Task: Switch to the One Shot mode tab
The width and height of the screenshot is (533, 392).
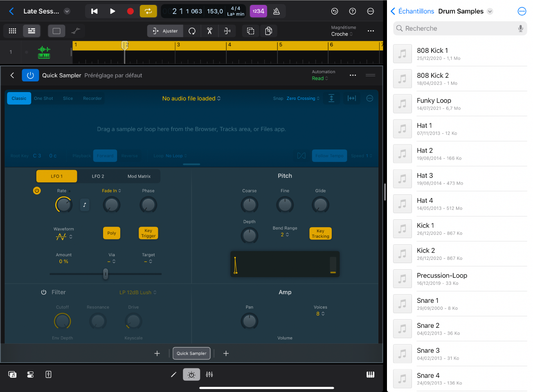Action: (x=43, y=99)
